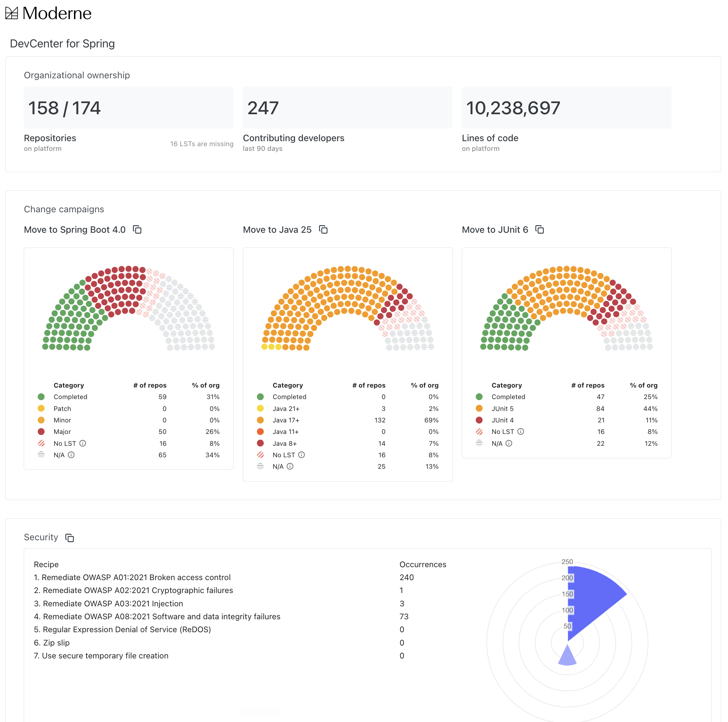The width and height of the screenshot is (728, 722).
Task: Open recipe A08:2021 Software and data integrity failures
Action: 157,616
